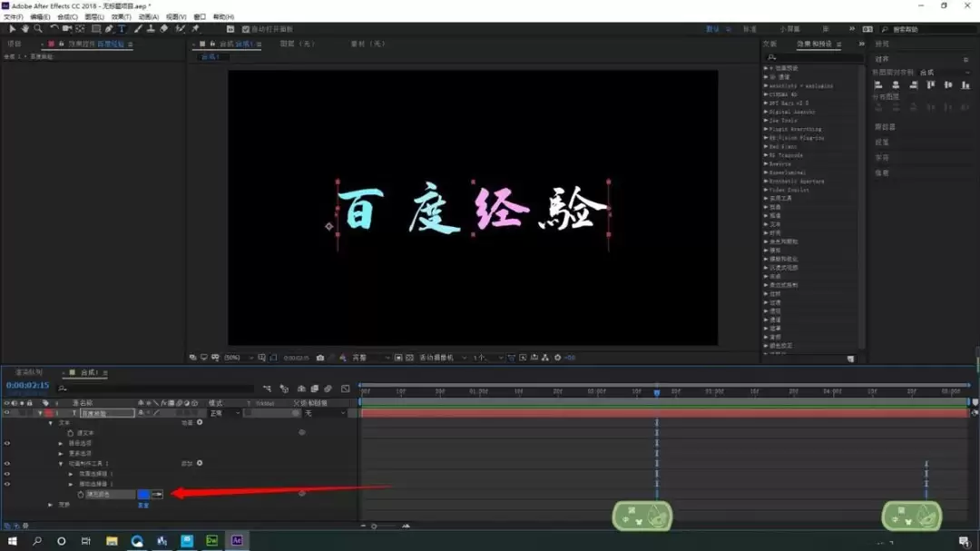The height and width of the screenshot is (551, 980).
Task: Select the Zoom magnifier tool
Action: tap(38, 29)
